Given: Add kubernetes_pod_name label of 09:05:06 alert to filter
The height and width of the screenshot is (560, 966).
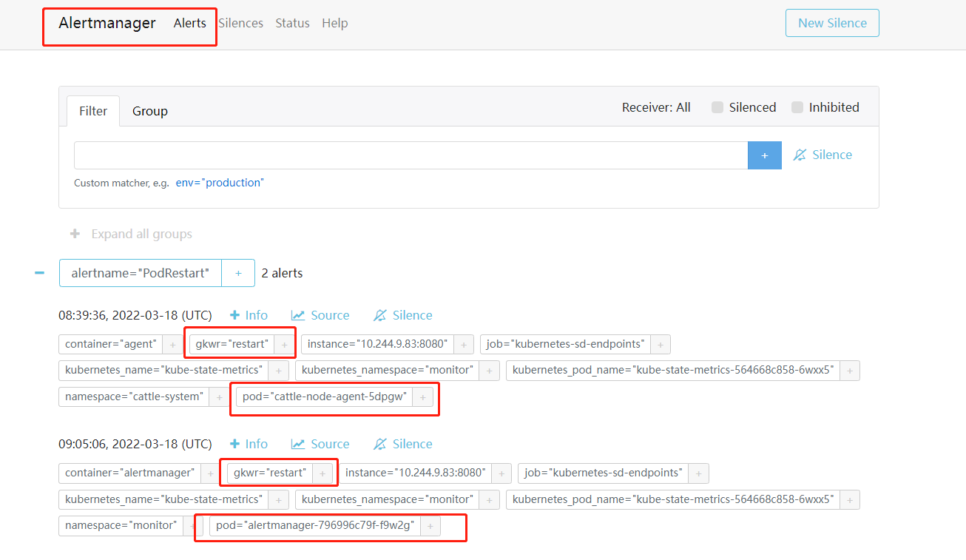Looking at the screenshot, I should tap(850, 499).
